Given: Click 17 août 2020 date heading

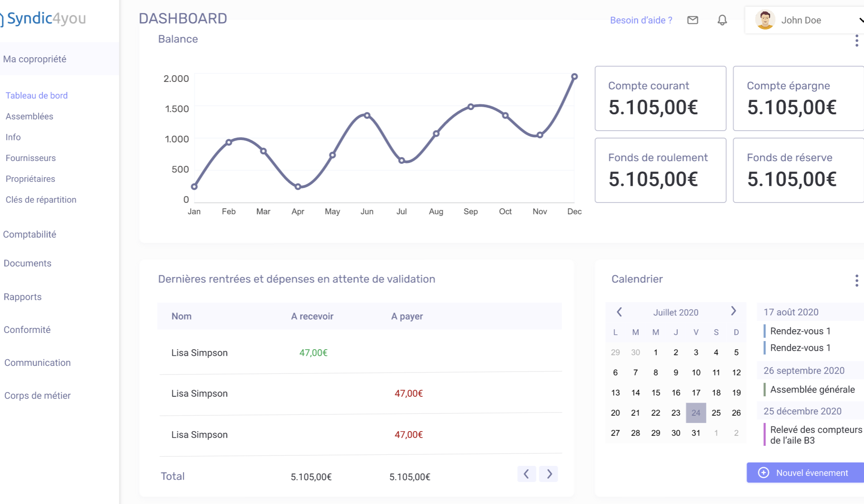Looking at the screenshot, I should point(791,312).
